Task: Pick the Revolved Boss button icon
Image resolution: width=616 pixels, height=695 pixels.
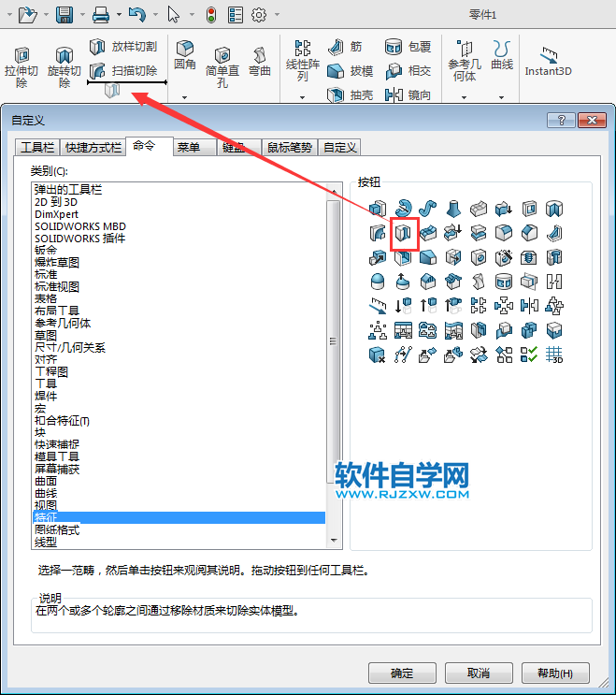Action: coord(403,208)
